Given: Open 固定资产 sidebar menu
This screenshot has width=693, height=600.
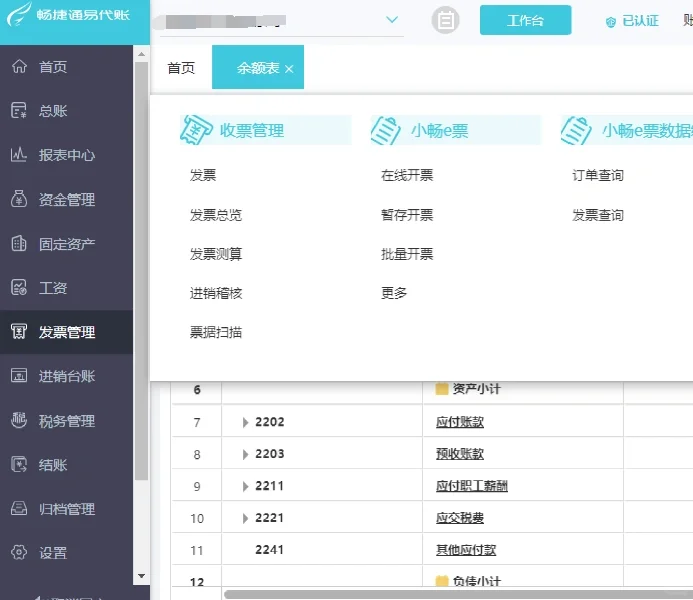Looking at the screenshot, I should 66,244.
